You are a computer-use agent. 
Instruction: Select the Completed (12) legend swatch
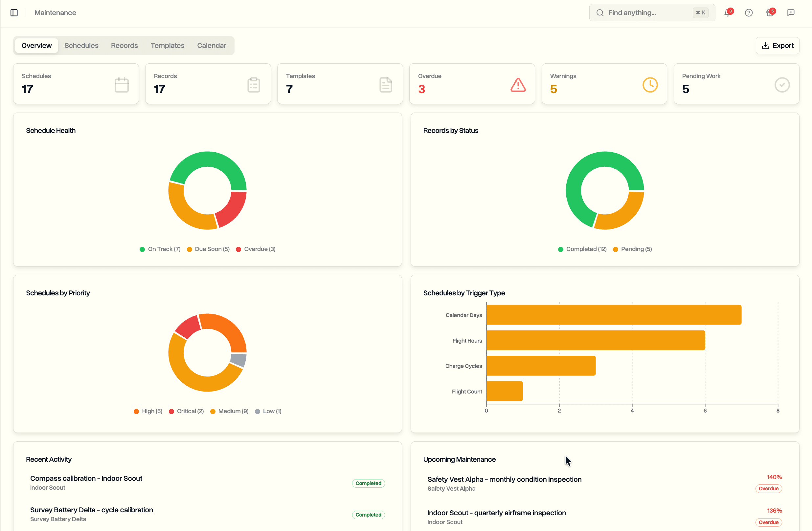[x=561, y=249]
